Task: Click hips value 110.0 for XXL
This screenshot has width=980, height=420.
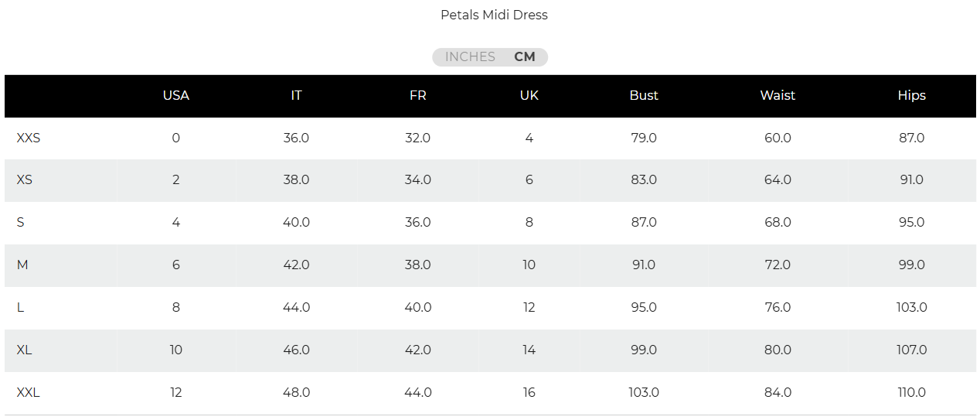Action: [911, 393]
